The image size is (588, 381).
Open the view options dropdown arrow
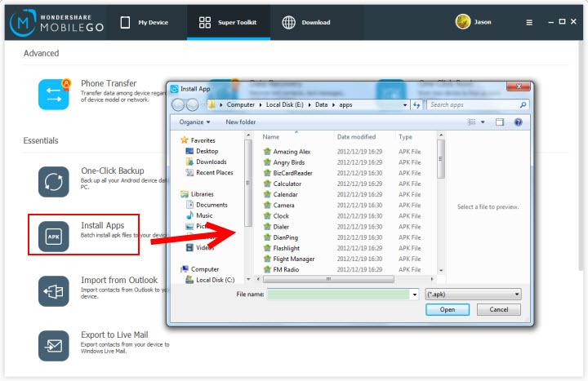pos(483,122)
